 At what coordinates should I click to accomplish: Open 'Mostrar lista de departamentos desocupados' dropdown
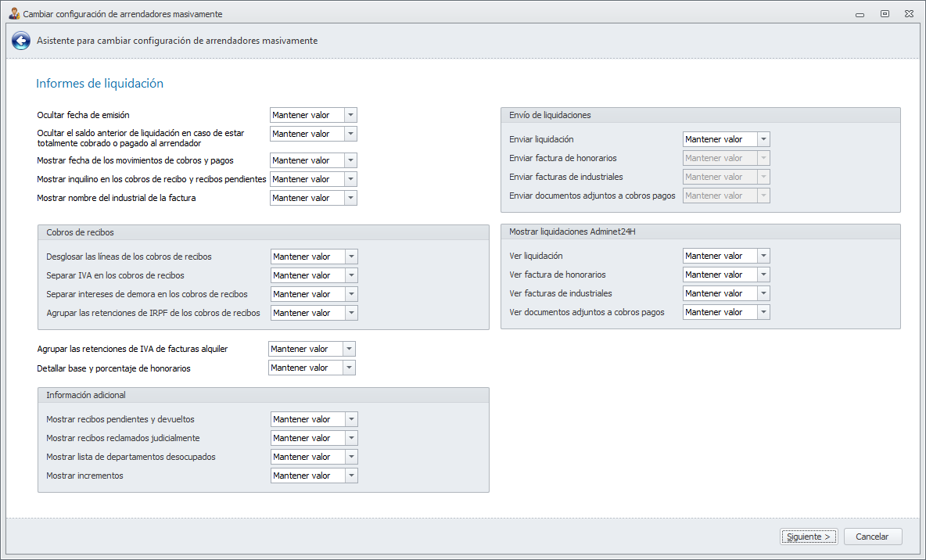click(x=351, y=457)
